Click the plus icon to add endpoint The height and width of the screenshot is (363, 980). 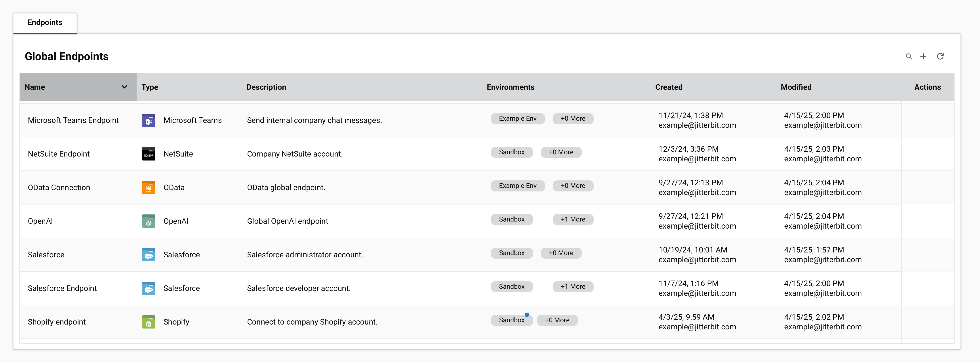923,56
